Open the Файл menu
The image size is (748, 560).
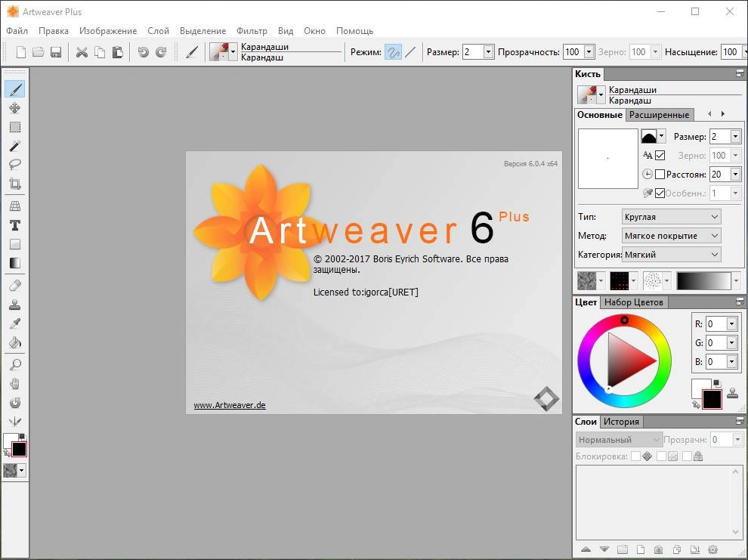coord(17,31)
